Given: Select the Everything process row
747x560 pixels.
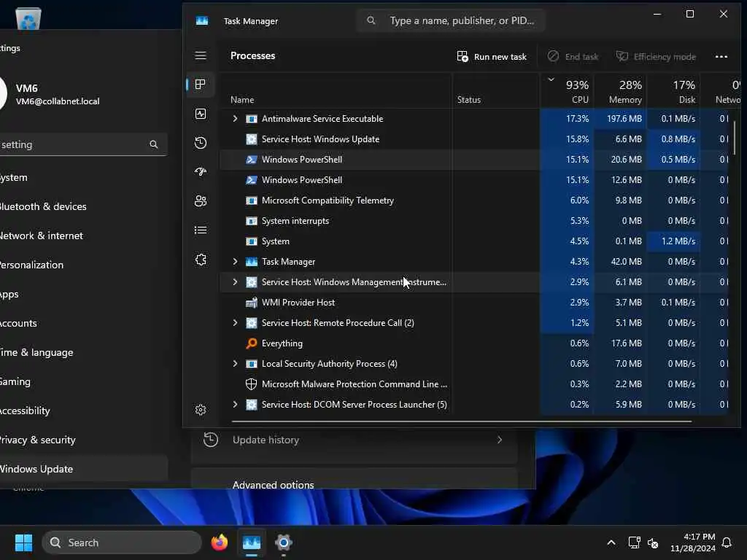Looking at the screenshot, I should 474,343.
